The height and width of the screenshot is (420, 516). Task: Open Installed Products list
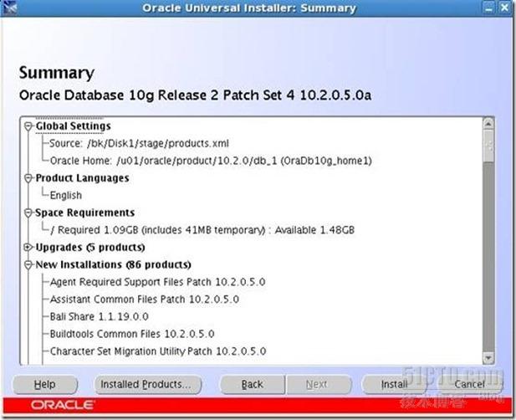pyautogui.click(x=148, y=384)
